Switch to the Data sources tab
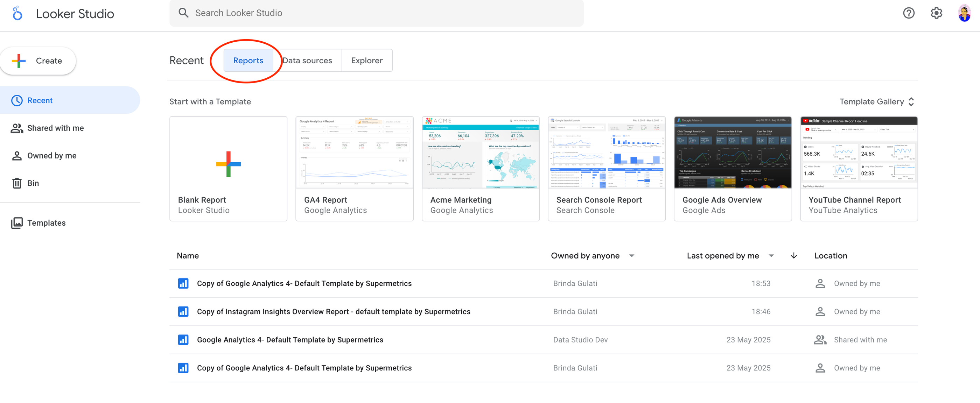The width and height of the screenshot is (980, 403). [307, 60]
